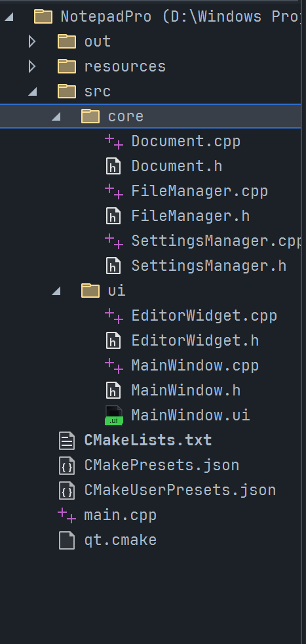
Task: Click the C++ icon beside main.cpp
Action: coord(67,515)
